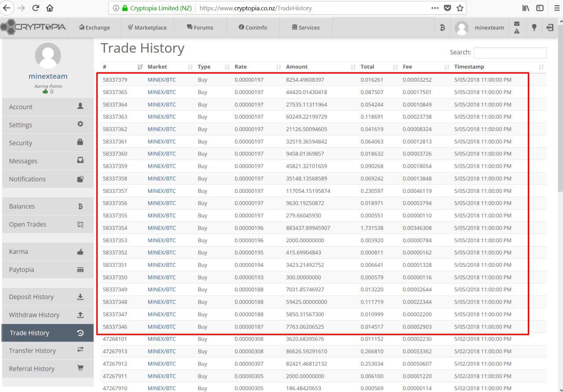
Task: Click the browser back arrow
Action: (7, 7)
